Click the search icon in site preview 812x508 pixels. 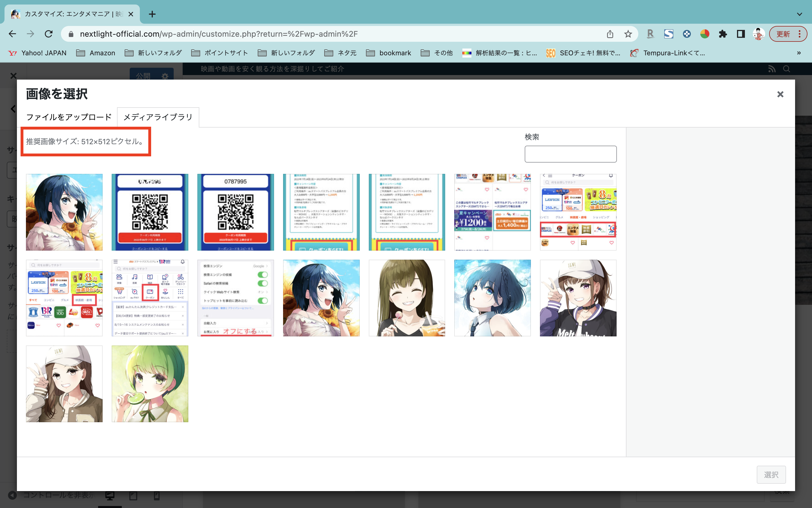coord(787,69)
